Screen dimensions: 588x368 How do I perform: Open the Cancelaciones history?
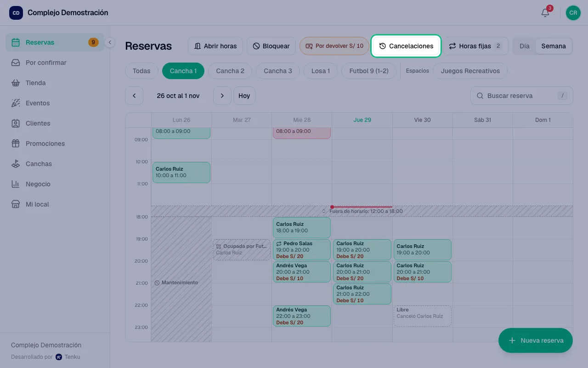click(x=406, y=46)
